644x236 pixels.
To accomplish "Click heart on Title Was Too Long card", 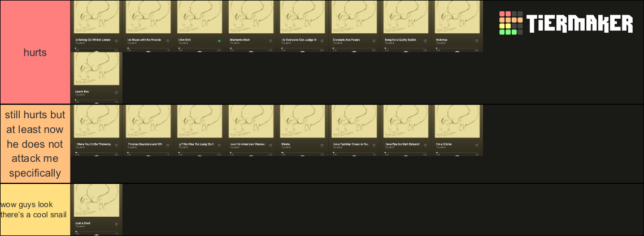I will point(219,145).
